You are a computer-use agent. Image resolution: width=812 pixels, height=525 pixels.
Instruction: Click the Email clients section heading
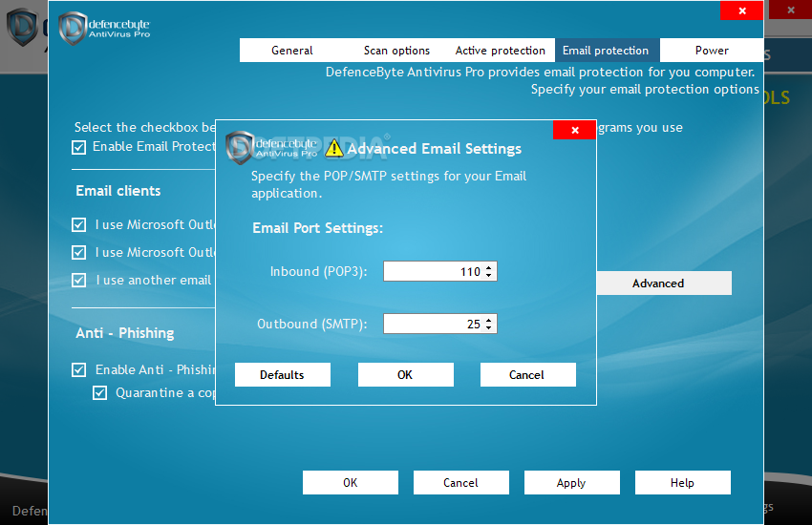118,191
